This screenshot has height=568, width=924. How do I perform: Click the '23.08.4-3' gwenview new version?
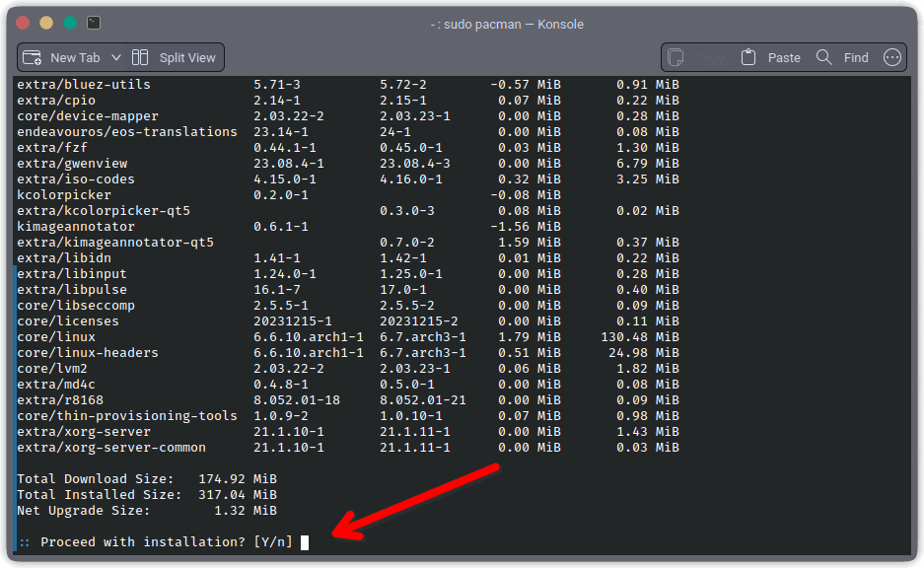[x=415, y=164]
